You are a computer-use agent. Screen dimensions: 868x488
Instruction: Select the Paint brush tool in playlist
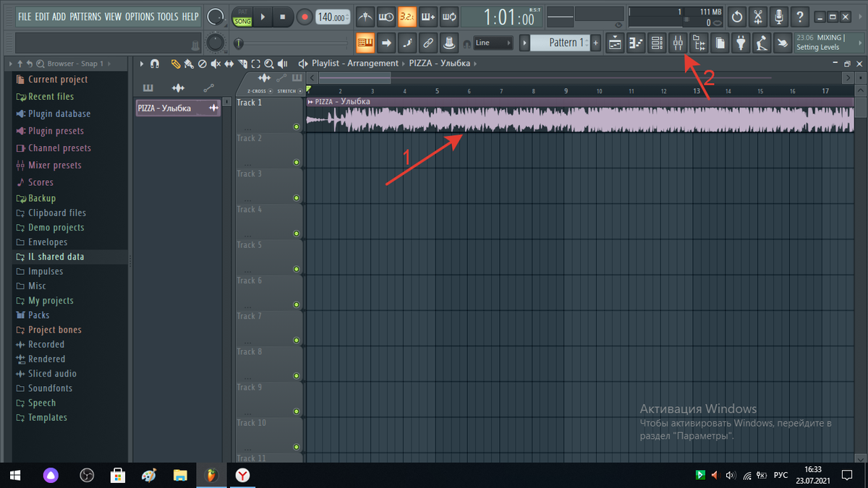[189, 64]
